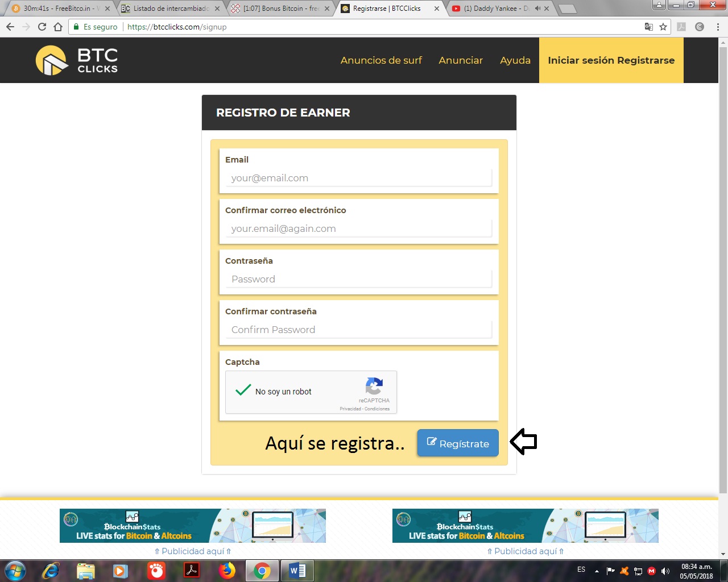Click the network connection tray icon

pyautogui.click(x=638, y=571)
